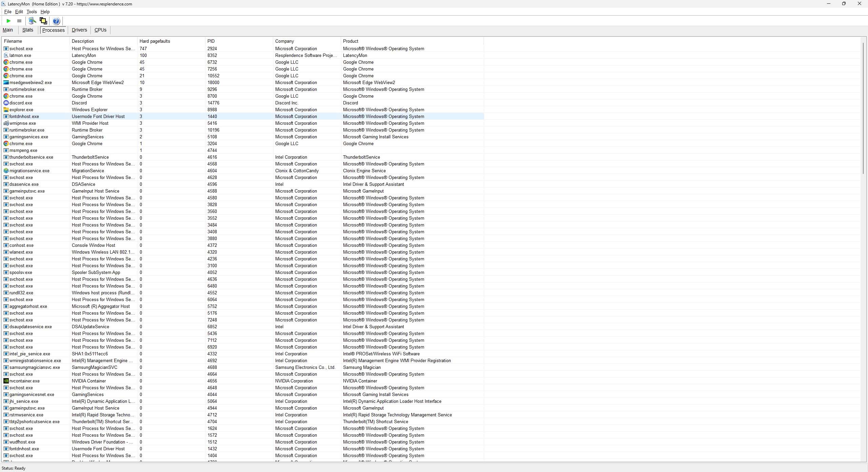Click the dsaupdateservice.exe filename
The image size is (868, 472).
[31, 327]
